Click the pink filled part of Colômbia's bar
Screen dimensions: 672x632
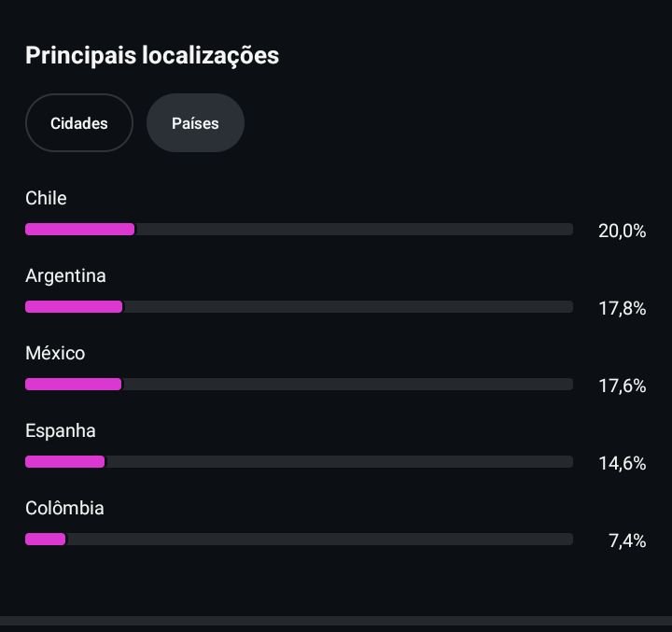45,540
